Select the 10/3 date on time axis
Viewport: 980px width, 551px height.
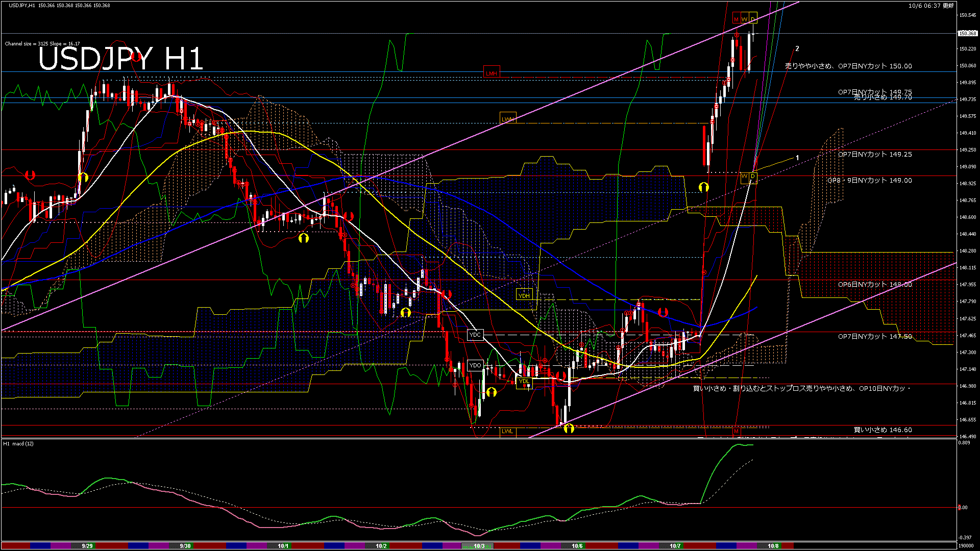pos(479,546)
